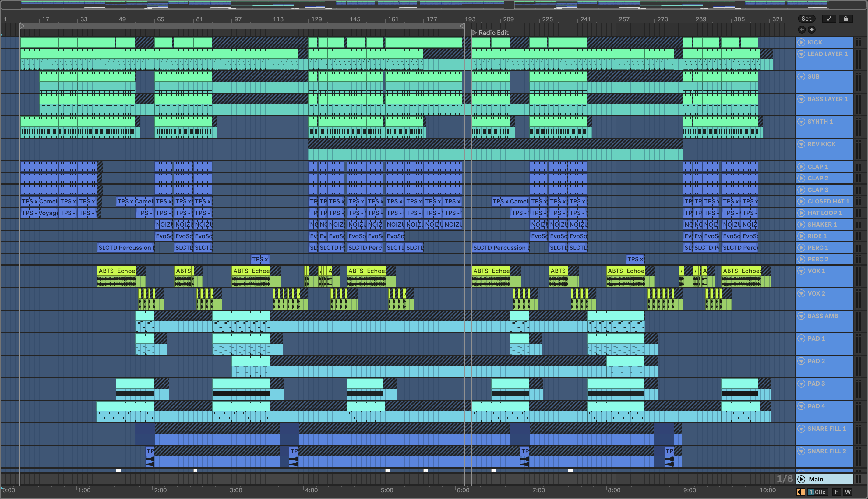Viewport: 868px width, 499px height.
Task: Click the W optimize arrangement width button
Action: tap(848, 492)
